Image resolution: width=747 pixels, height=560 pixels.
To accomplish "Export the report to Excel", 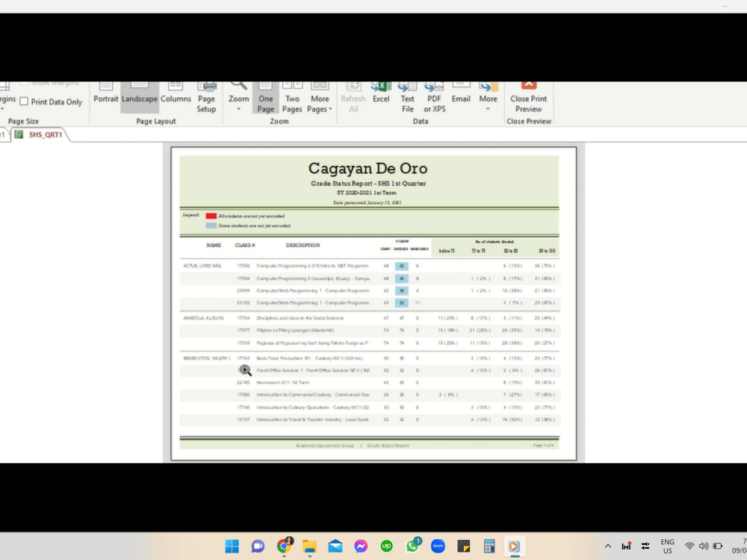I will [381, 93].
